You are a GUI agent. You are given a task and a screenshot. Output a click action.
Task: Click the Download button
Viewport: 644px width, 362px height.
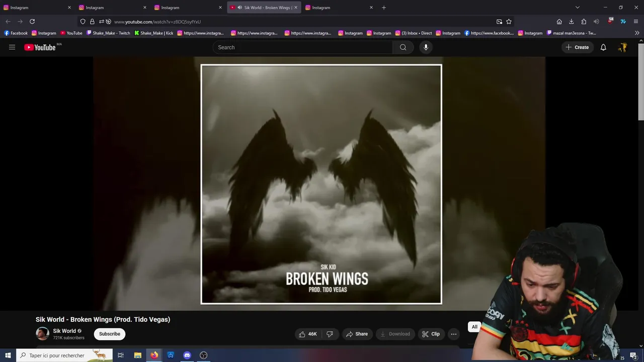[395, 334]
